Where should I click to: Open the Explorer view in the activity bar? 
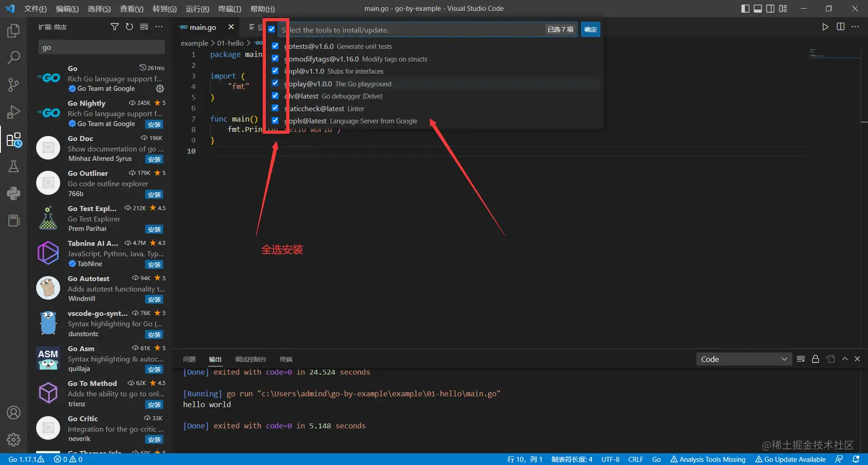(x=13, y=30)
